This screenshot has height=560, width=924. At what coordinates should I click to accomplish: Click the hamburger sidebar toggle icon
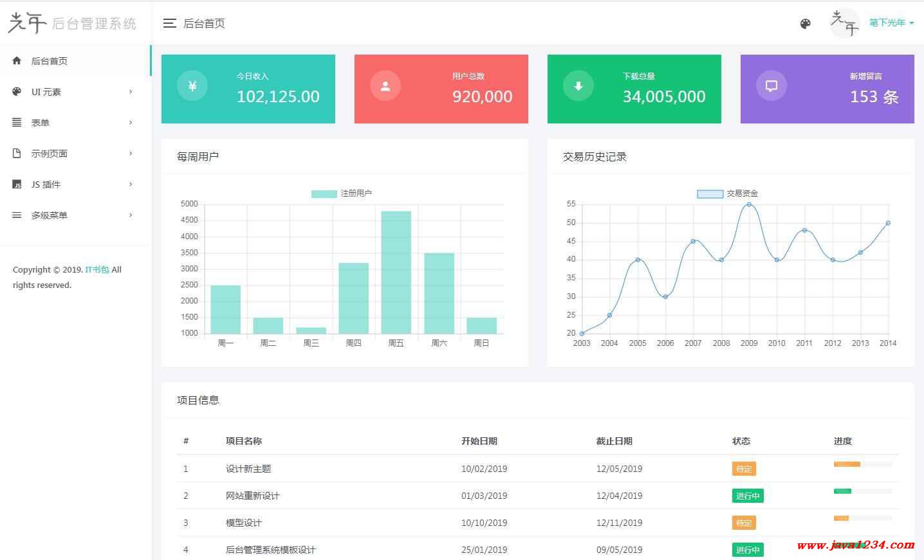coord(169,23)
